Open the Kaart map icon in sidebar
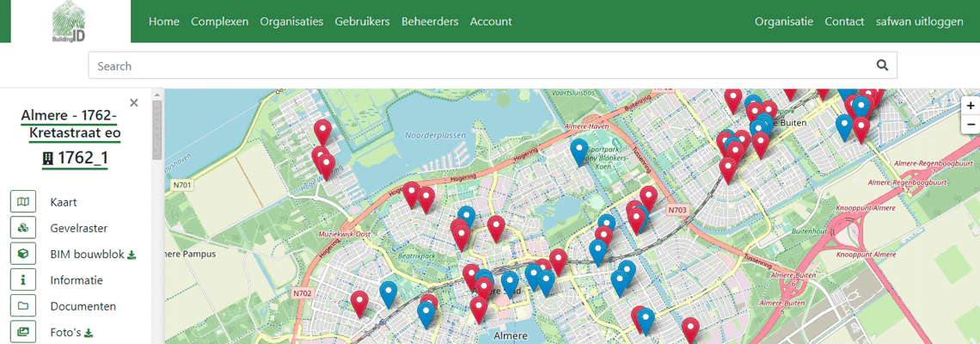The image size is (980, 344). coord(22,202)
